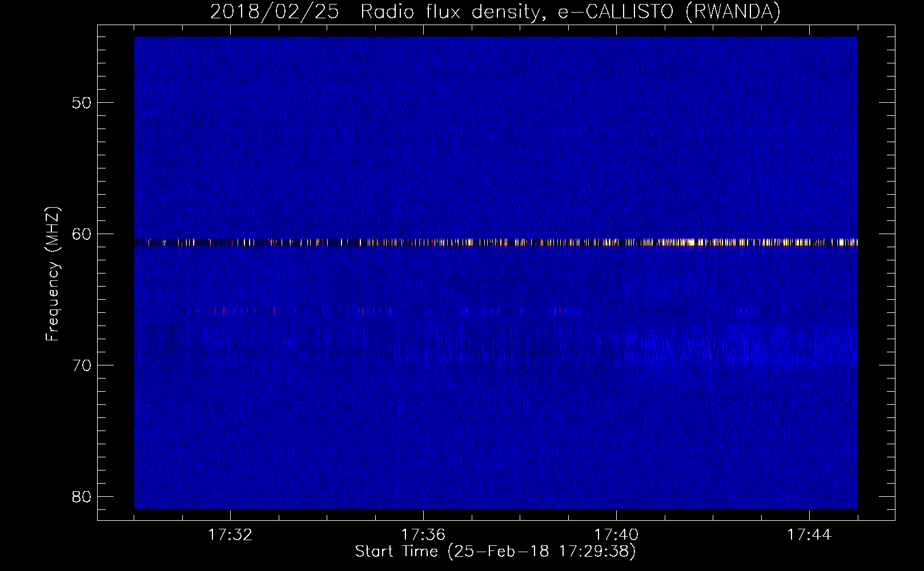Click the "Start Time (25-Feb-18 17:29:38)" label
Screen dimensions: 924x571
[x=495, y=552]
